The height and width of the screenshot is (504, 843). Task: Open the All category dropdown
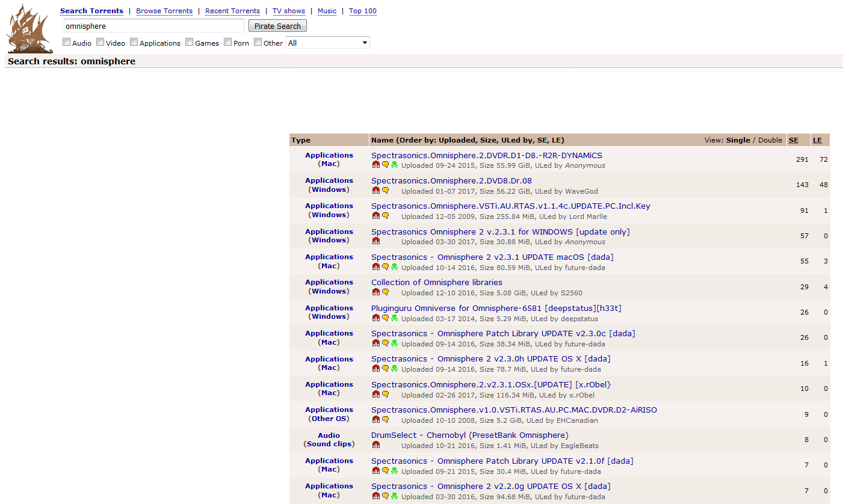click(327, 43)
